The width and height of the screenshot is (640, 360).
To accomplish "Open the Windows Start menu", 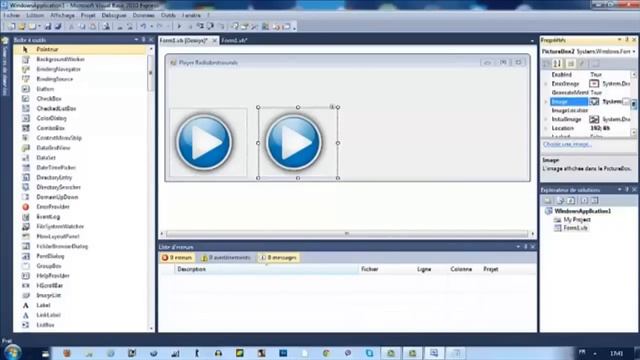I will 12,351.
